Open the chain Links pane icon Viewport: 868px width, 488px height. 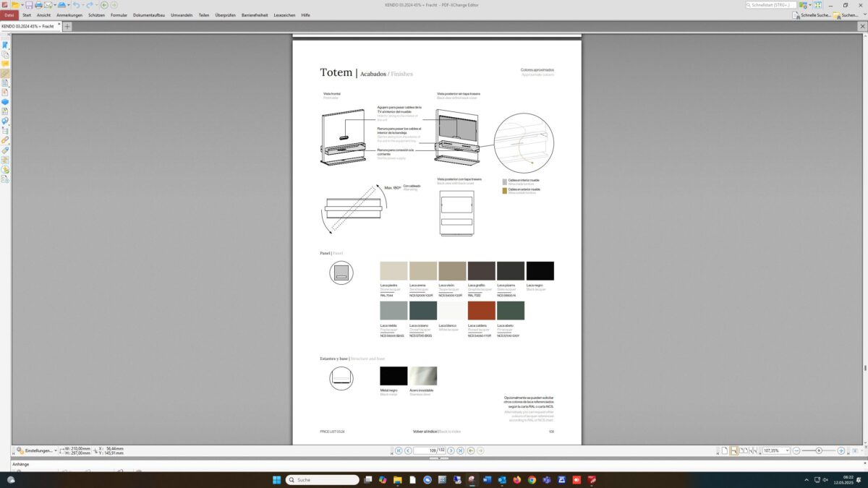coord(5,140)
